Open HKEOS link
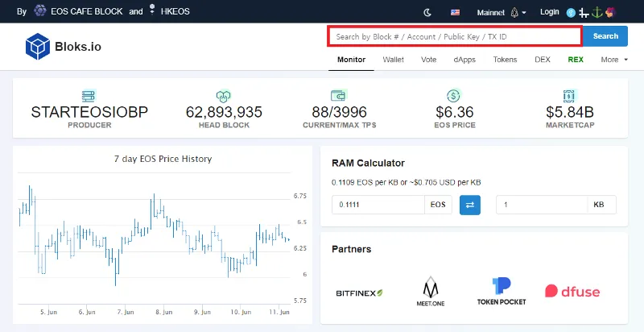 pos(175,11)
